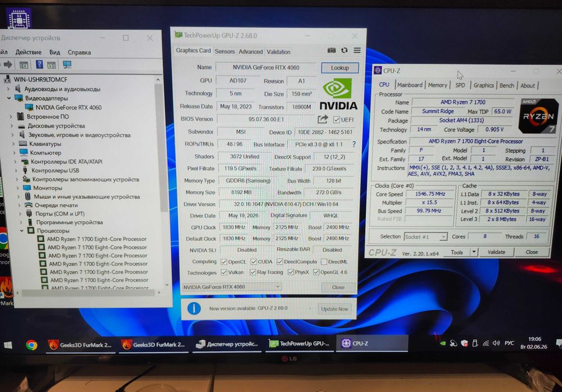
Task: Click the Windows Security shield tray icon
Action: click(x=465, y=343)
